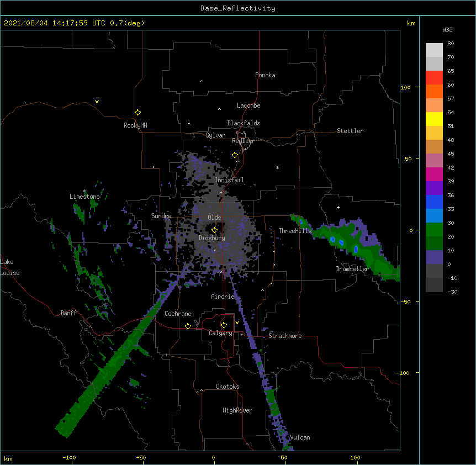The height and width of the screenshot is (465, 476).
Task: Click the Airdrie city label
Action: 223,297
